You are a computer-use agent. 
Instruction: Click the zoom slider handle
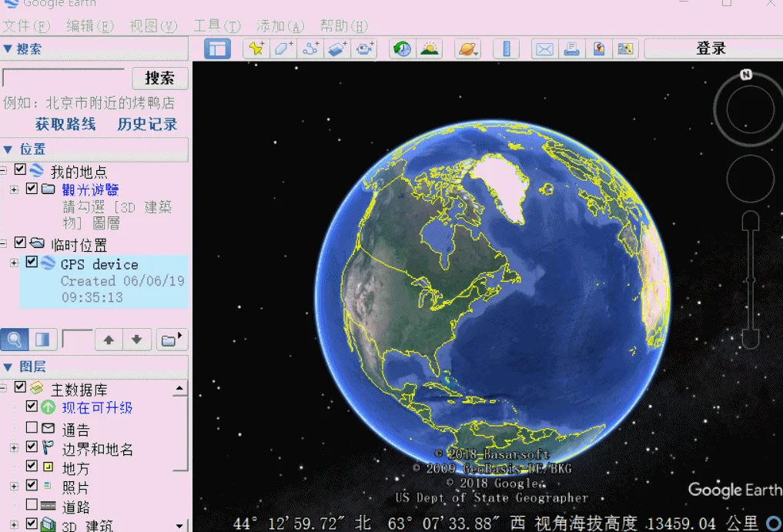pos(751,279)
